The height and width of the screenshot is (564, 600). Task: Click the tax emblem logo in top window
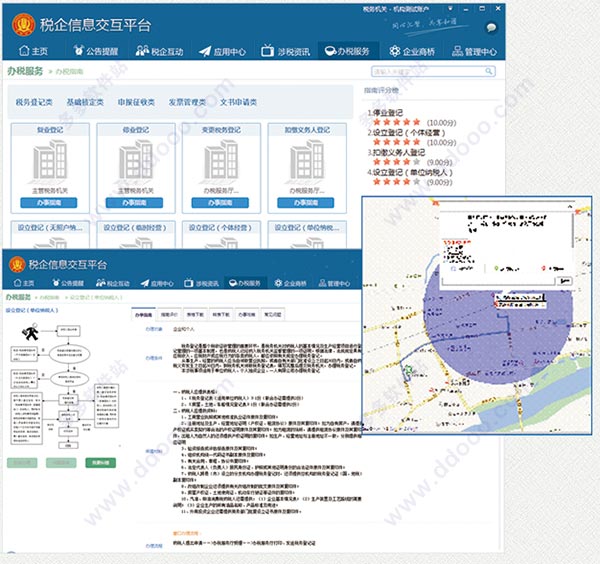coord(23,24)
